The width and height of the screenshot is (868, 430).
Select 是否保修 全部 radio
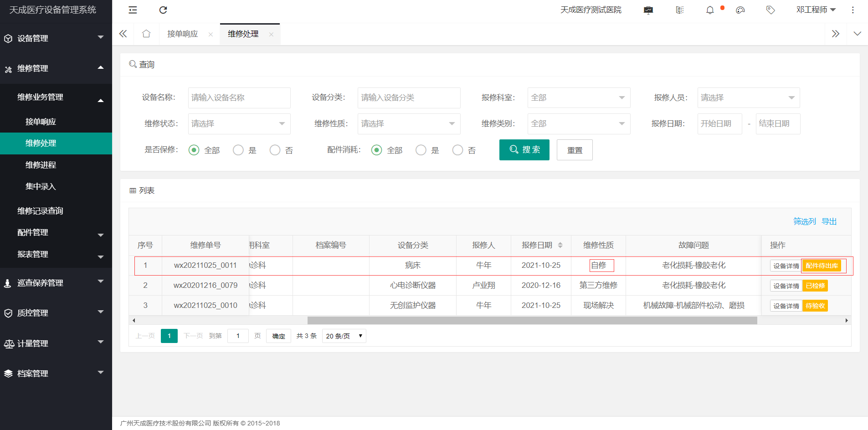[x=194, y=150]
